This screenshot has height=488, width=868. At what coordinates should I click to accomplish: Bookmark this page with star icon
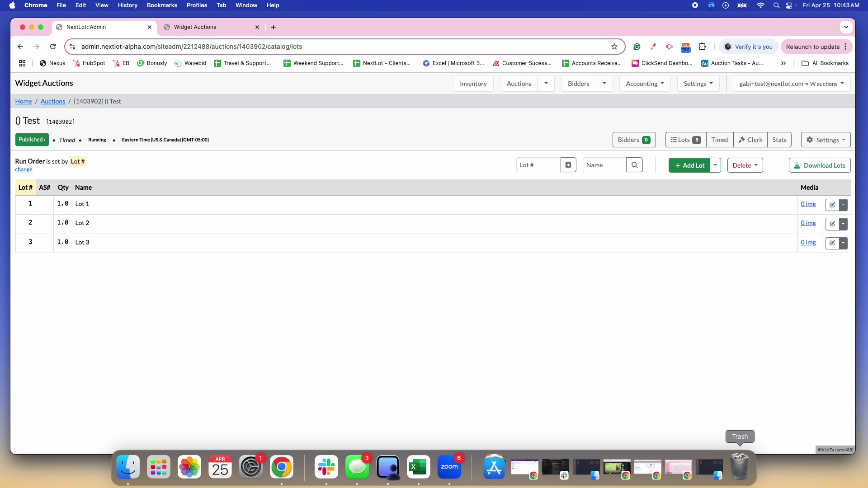point(614,47)
